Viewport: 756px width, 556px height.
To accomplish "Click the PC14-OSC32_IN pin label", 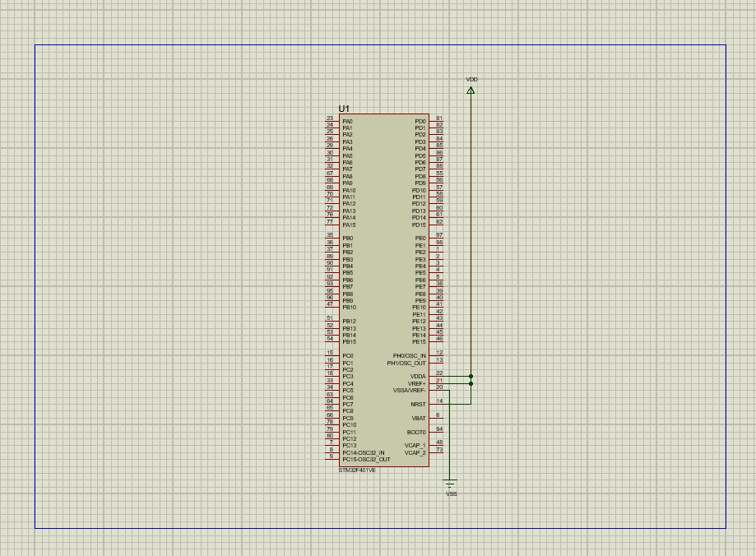I will [364, 453].
